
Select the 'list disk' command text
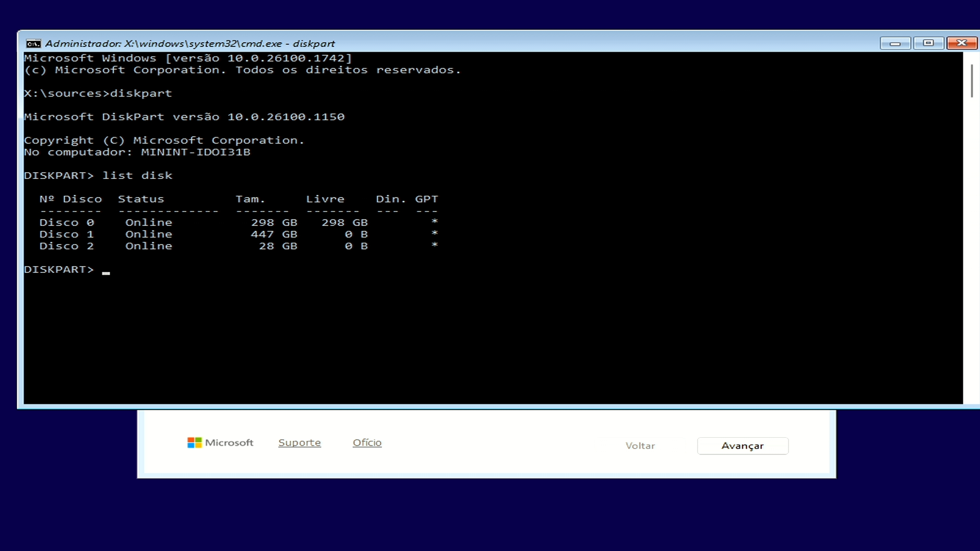[x=137, y=175]
